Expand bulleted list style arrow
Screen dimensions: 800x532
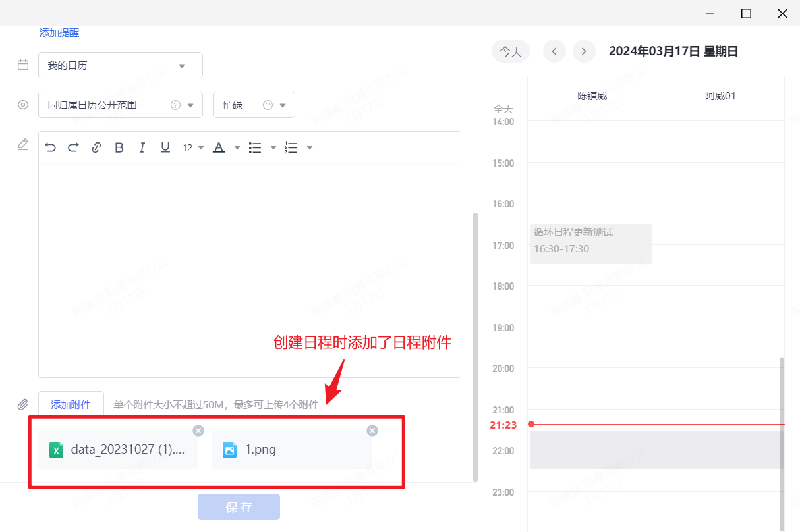coord(273,148)
